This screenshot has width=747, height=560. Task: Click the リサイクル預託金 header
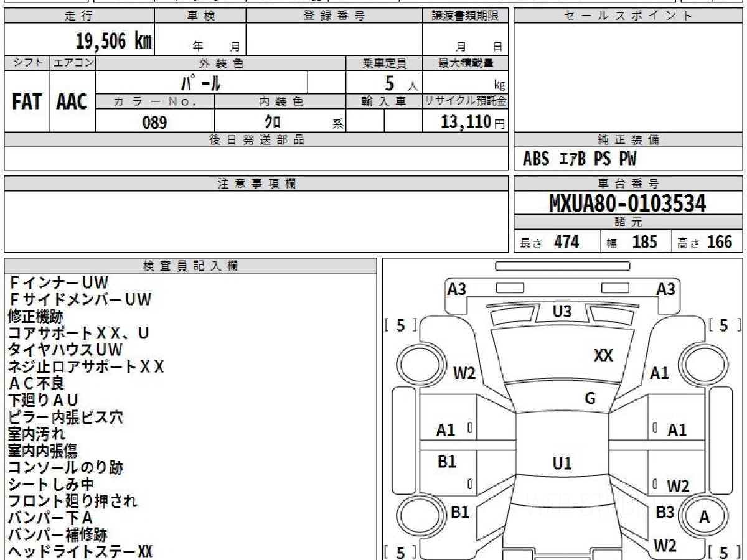466,101
